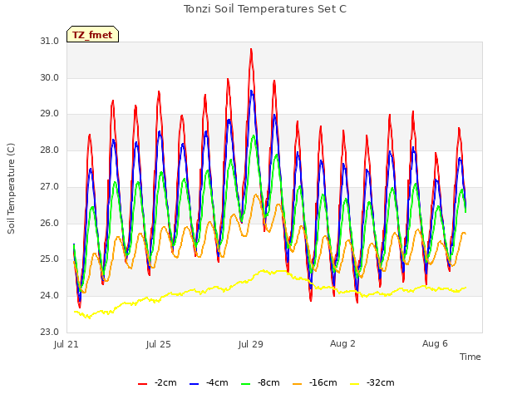Click the Time axis label

[x=470, y=357]
